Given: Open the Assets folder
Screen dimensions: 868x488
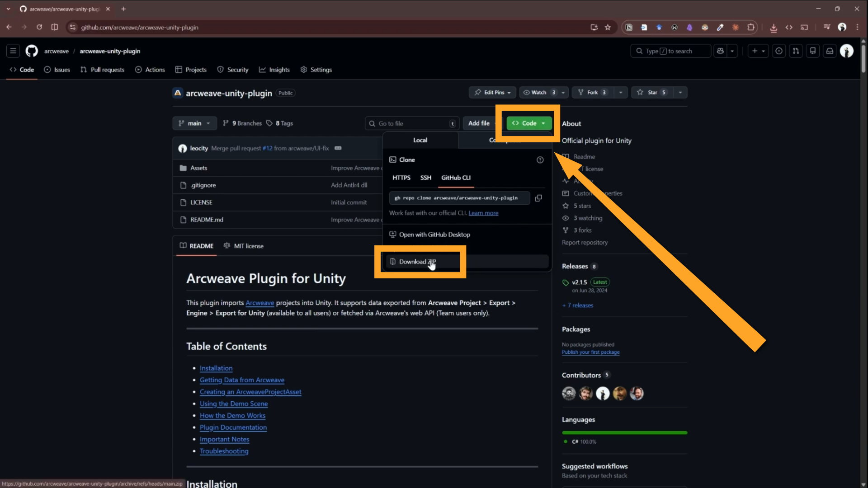Looking at the screenshot, I should [198, 168].
